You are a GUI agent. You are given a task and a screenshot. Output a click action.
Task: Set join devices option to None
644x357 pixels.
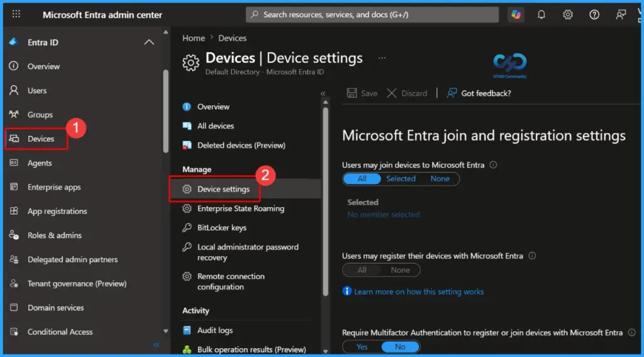[440, 179]
